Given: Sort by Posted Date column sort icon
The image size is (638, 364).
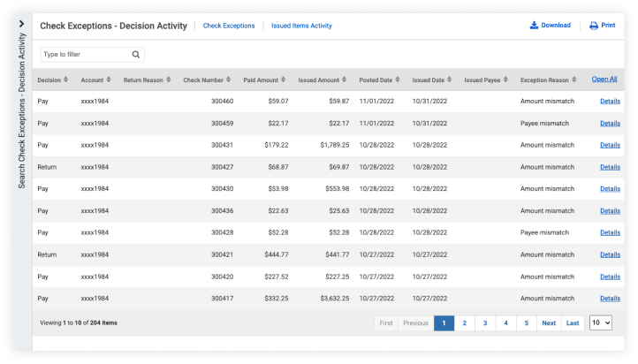Looking at the screenshot, I should pyautogui.click(x=398, y=80).
